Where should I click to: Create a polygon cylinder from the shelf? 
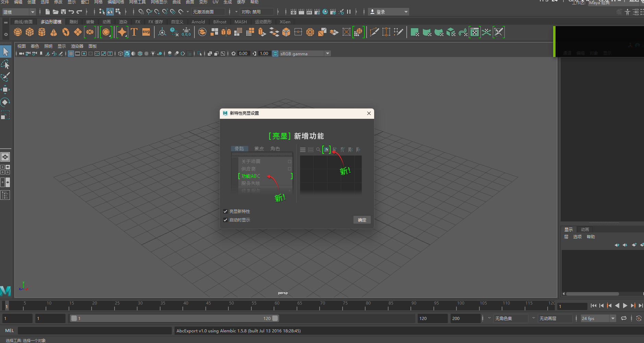(x=41, y=32)
